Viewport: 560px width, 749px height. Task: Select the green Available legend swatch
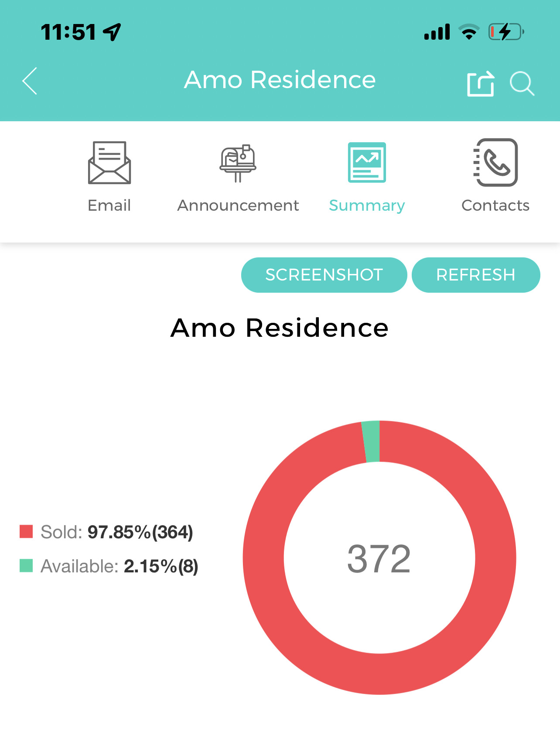(x=26, y=566)
